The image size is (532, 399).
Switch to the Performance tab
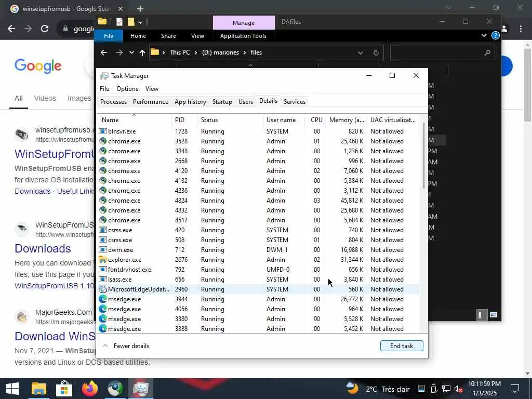150,101
